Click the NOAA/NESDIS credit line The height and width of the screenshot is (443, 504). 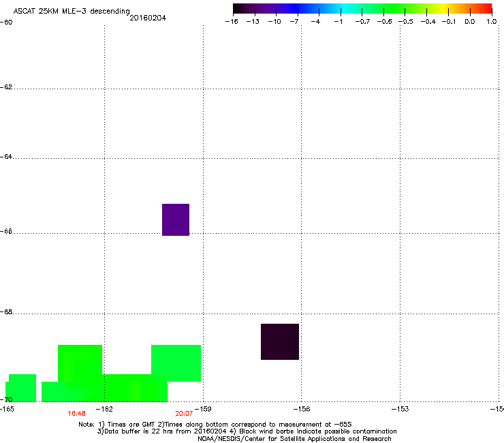coord(294,439)
